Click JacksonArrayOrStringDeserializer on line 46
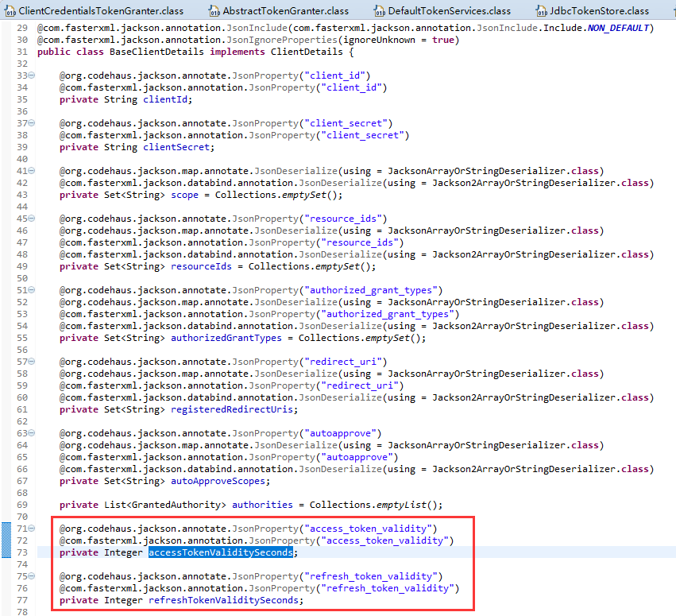Screen dimensions: 676x616 pyautogui.click(x=477, y=231)
